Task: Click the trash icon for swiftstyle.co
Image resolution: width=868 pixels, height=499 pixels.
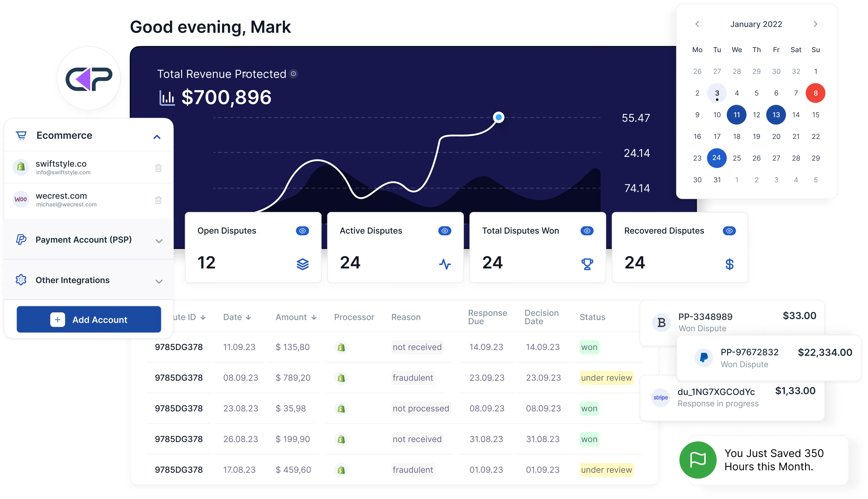Action: 158,168
